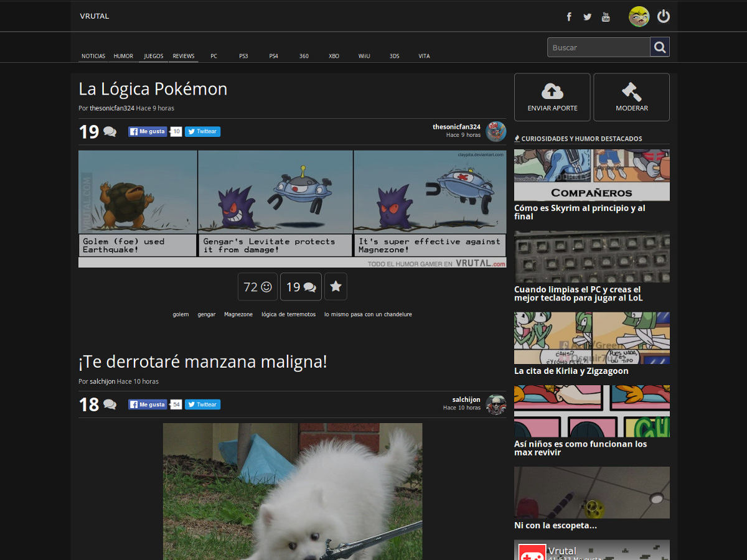
Task: Select the 3DS platform tab
Action: click(395, 56)
